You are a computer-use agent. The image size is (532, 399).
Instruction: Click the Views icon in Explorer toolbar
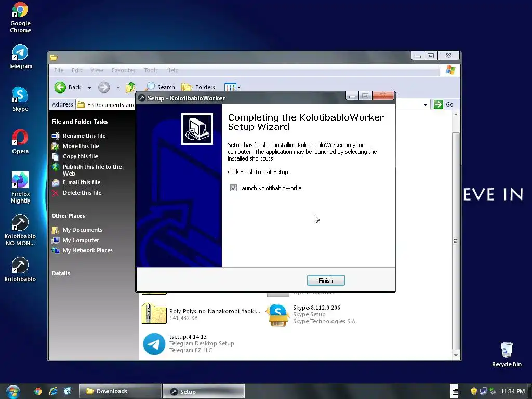(230, 87)
